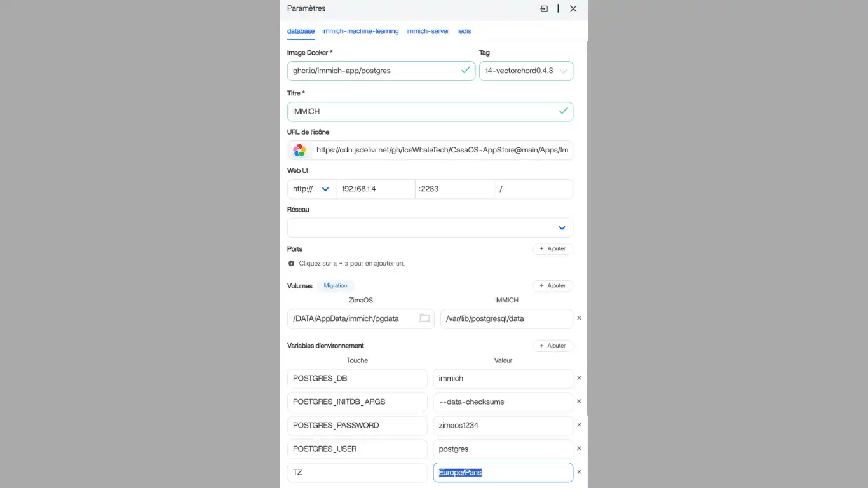Click the Migration badge beside Volumes
Image resolution: width=868 pixels, height=488 pixels.
[x=336, y=286]
